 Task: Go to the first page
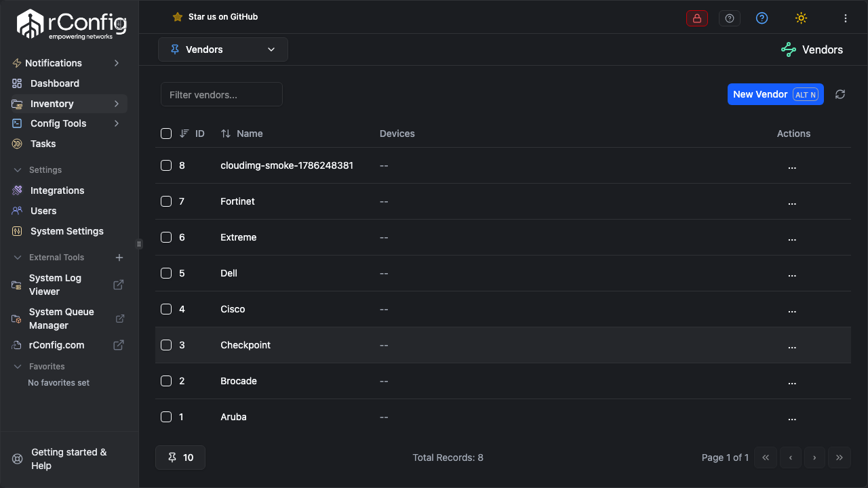click(766, 457)
